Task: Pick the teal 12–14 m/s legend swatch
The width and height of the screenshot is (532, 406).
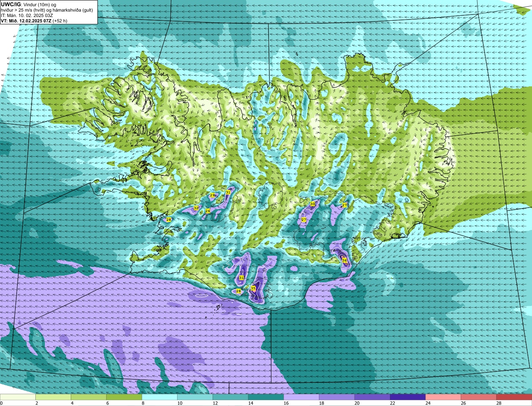Action: pos(231,397)
